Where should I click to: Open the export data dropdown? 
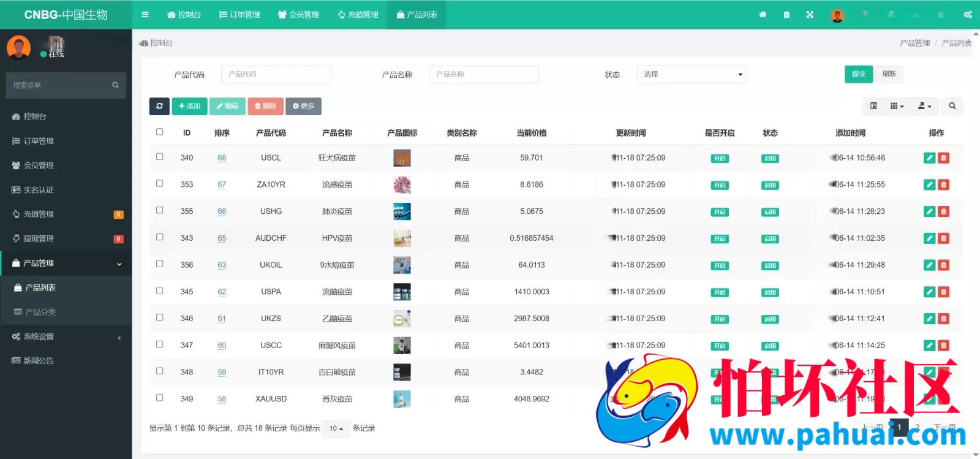click(924, 106)
